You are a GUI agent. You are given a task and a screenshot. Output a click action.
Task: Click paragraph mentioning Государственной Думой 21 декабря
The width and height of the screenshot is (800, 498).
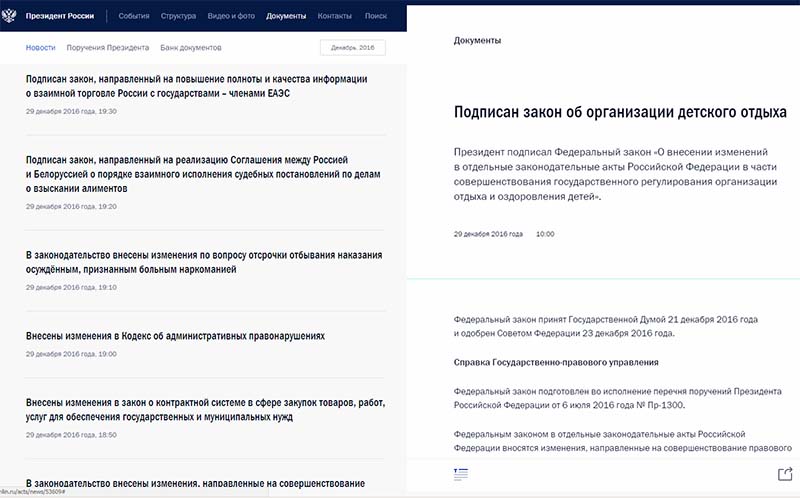pyautogui.click(x=606, y=326)
